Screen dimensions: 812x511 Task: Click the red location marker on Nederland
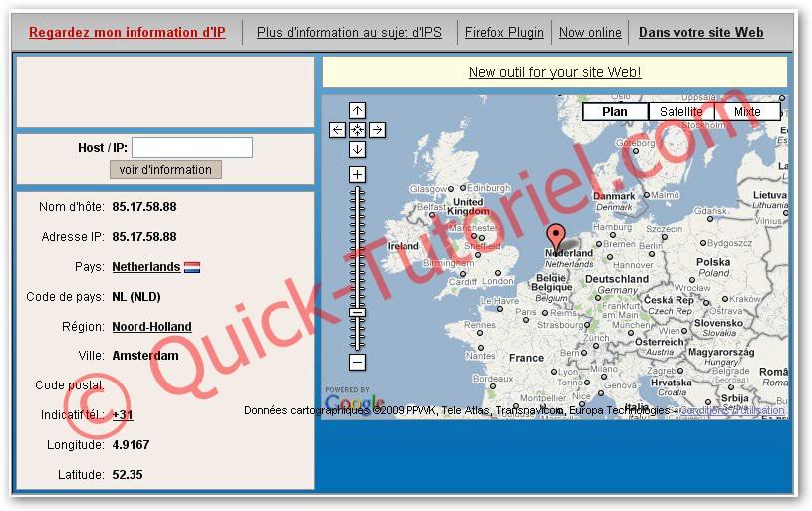556,237
